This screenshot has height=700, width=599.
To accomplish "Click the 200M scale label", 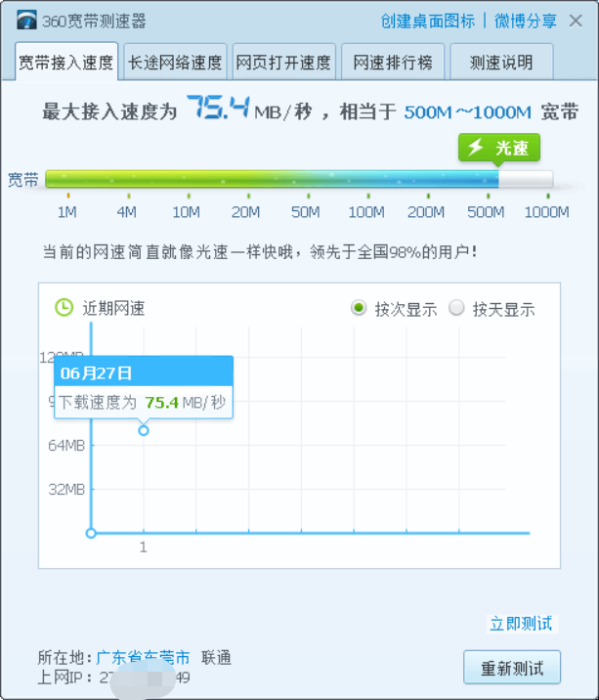I will pos(426,211).
